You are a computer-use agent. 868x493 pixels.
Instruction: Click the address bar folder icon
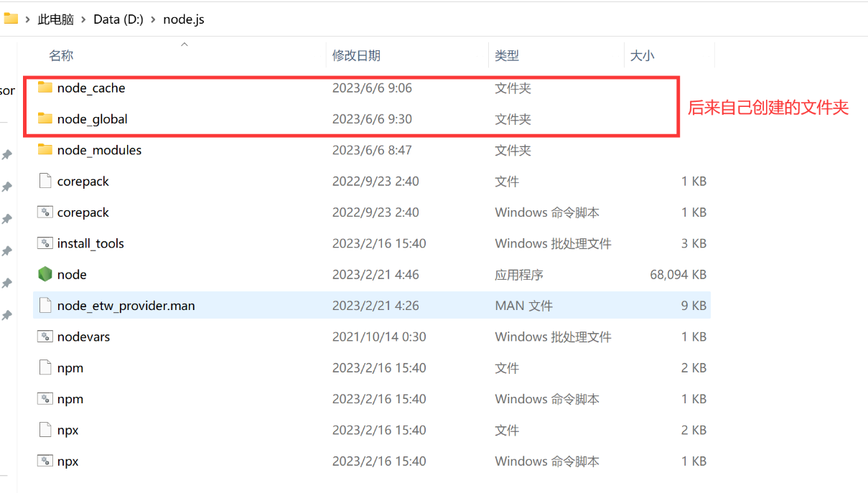coord(10,19)
